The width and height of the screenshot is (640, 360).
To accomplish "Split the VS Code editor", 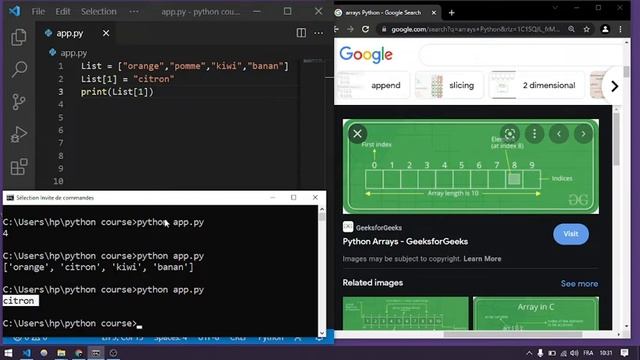I will pos(301,33).
